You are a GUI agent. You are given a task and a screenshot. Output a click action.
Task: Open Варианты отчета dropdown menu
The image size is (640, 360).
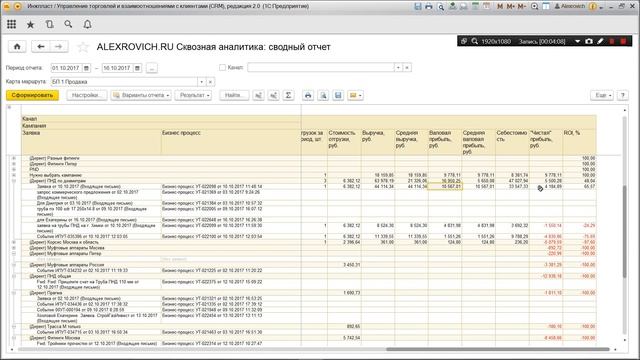click(141, 96)
